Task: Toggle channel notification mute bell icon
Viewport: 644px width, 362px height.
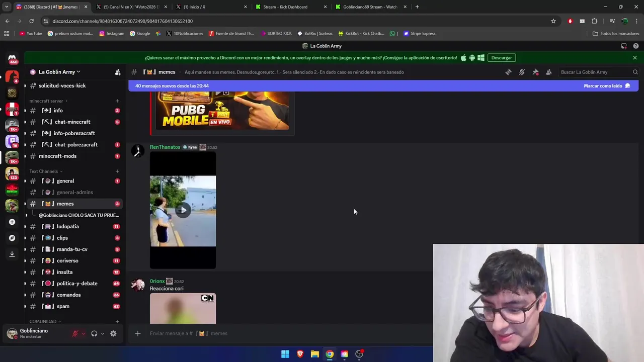Action: click(522, 72)
